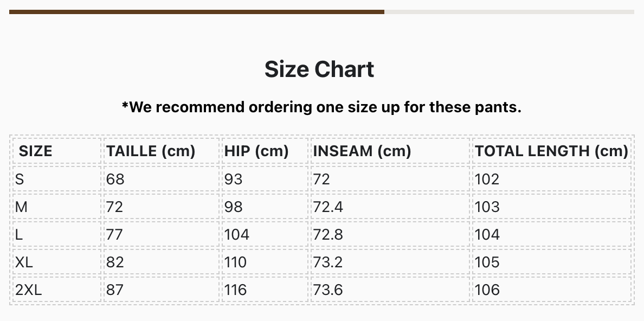Click the 2XL size row label
This screenshot has height=321, width=644.
tap(29, 290)
